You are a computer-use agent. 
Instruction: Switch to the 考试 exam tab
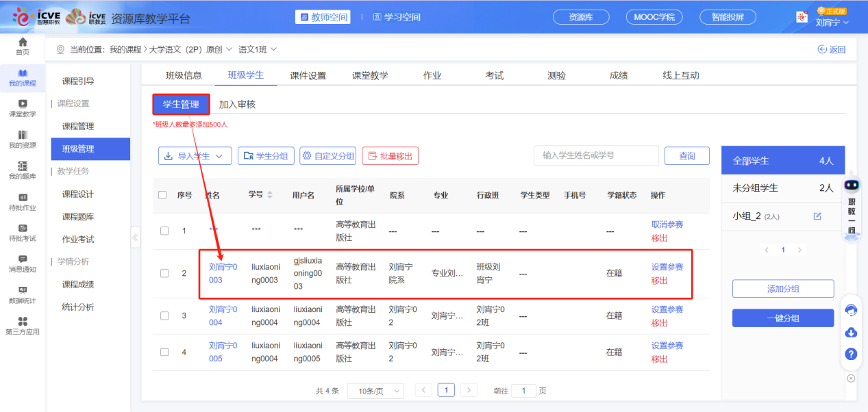pos(494,75)
